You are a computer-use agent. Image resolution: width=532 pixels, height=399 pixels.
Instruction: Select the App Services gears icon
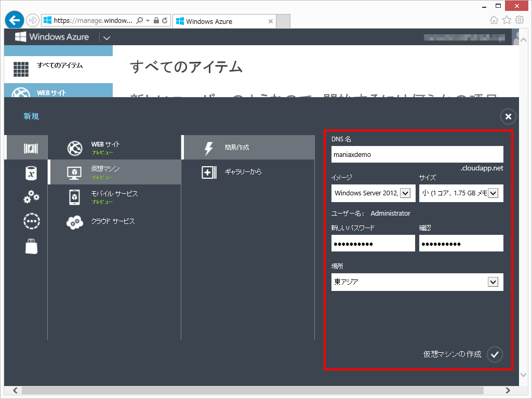[x=31, y=197]
